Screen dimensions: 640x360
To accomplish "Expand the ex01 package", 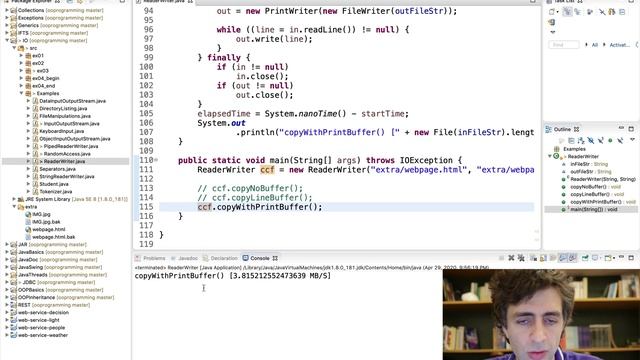I will point(21,56).
